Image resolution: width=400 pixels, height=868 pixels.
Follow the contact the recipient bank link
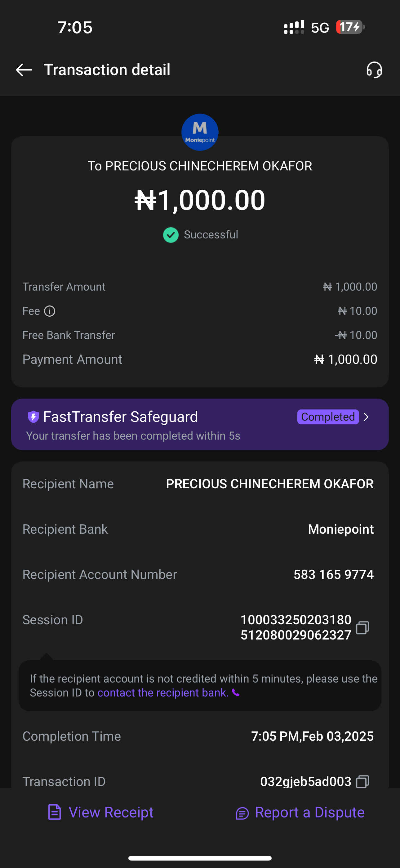163,693
